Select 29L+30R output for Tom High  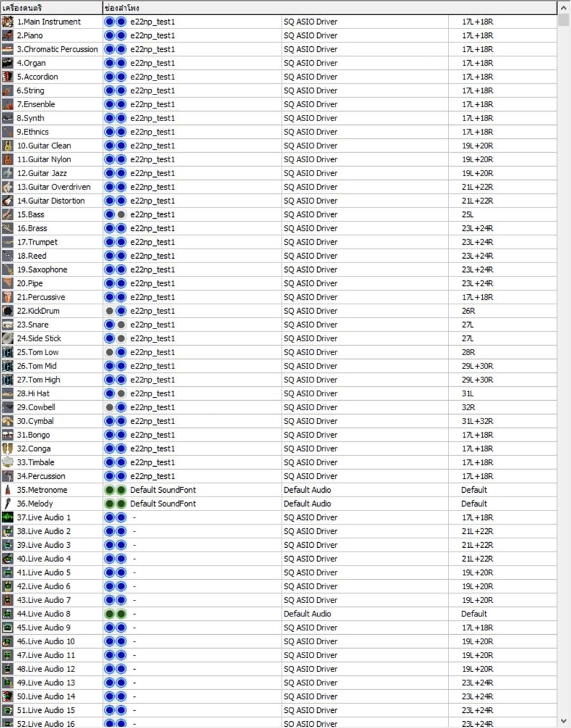coord(478,380)
